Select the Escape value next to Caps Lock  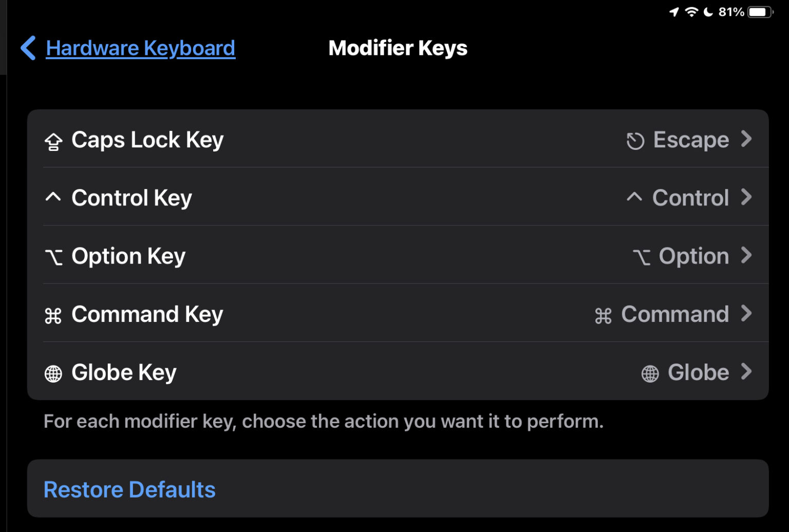(x=690, y=140)
